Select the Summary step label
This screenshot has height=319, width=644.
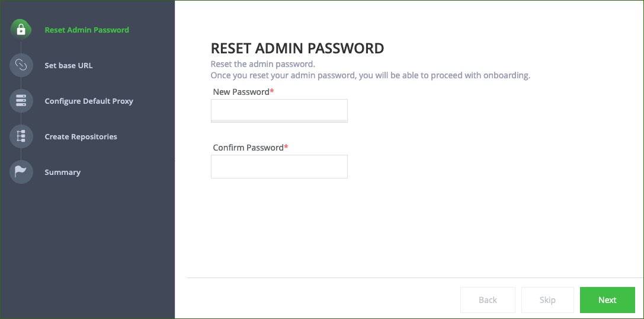point(62,172)
